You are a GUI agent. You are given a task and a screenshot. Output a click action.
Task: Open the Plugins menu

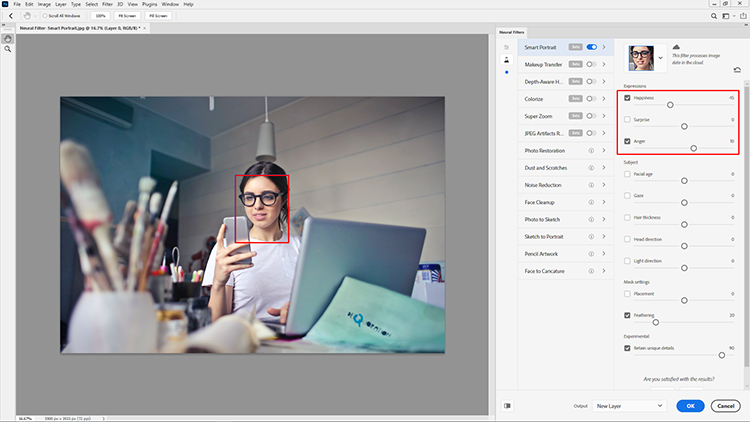[149, 4]
